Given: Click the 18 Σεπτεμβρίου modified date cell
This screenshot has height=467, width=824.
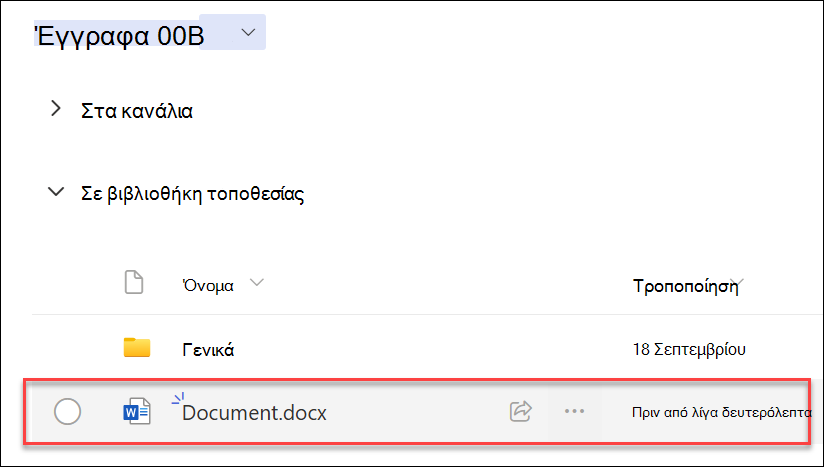Looking at the screenshot, I should pos(689,349).
